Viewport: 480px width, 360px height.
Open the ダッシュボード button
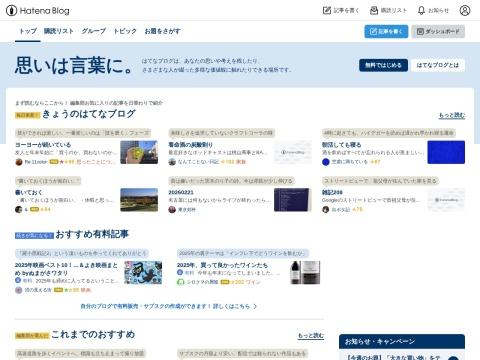pos(438,31)
